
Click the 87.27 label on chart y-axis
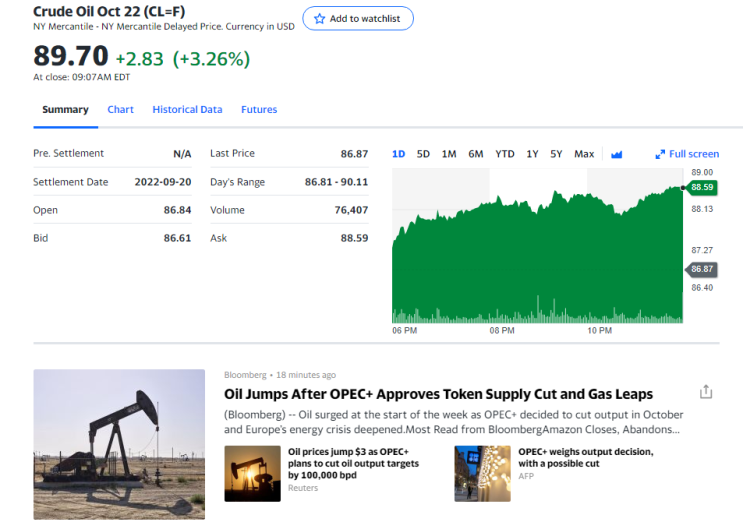tap(702, 250)
